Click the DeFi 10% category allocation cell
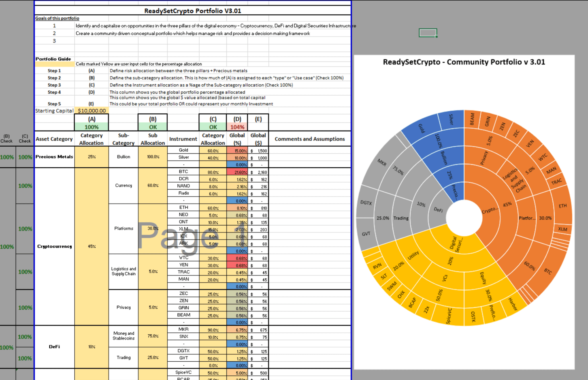This screenshot has width=588, height=380. (x=92, y=347)
